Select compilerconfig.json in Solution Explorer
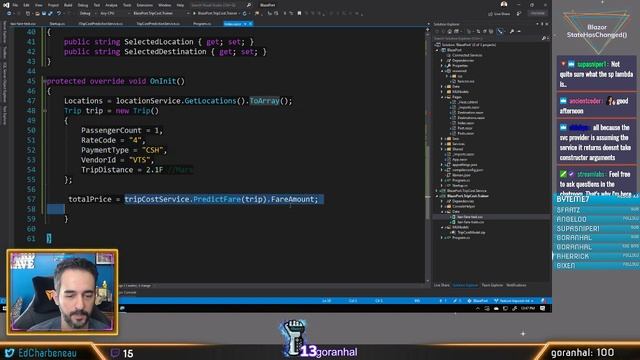Screen dimensions: 640x360 pos(467,170)
